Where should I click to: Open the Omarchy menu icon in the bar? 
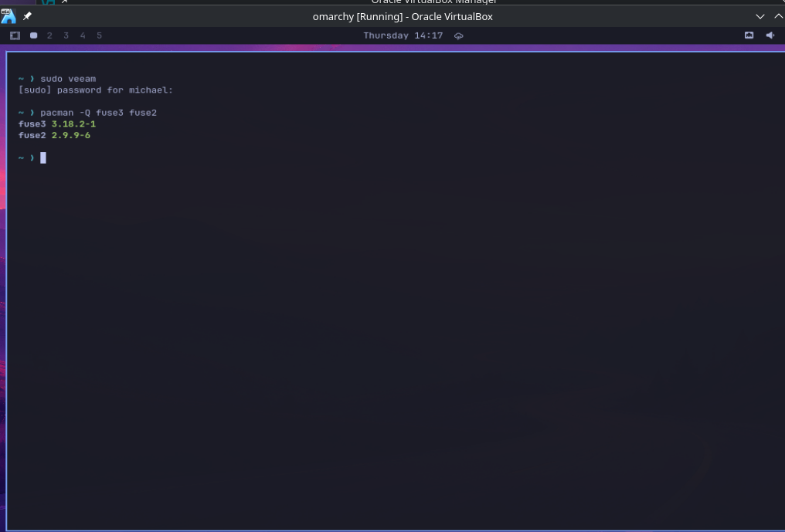(x=15, y=36)
